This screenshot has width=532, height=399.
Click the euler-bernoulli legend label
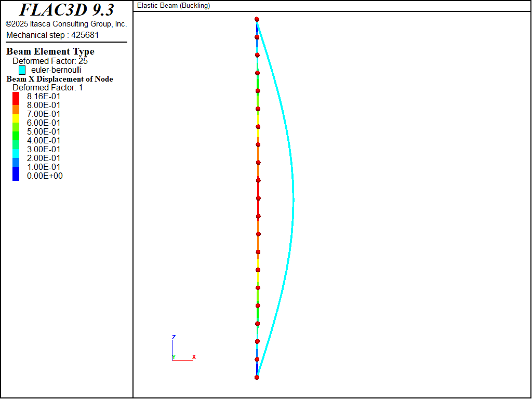point(56,70)
